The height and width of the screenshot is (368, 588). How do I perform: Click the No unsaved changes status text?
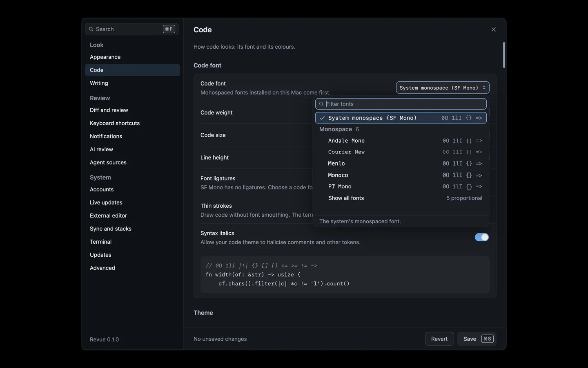click(220, 339)
